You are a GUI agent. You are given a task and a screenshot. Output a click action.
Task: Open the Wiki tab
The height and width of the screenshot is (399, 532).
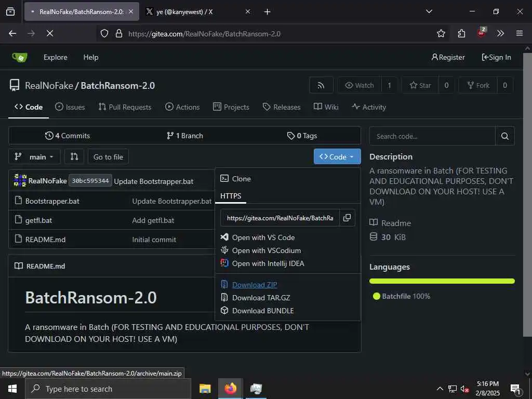coord(326,107)
